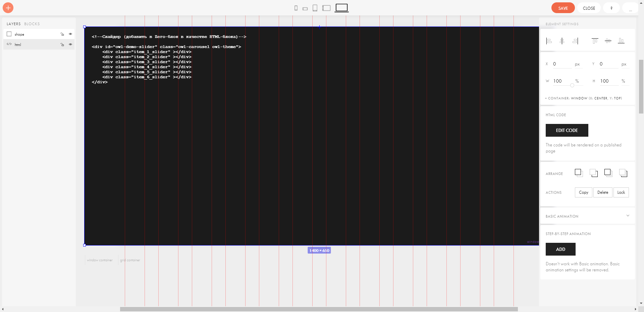Copy the selected element

583,192
